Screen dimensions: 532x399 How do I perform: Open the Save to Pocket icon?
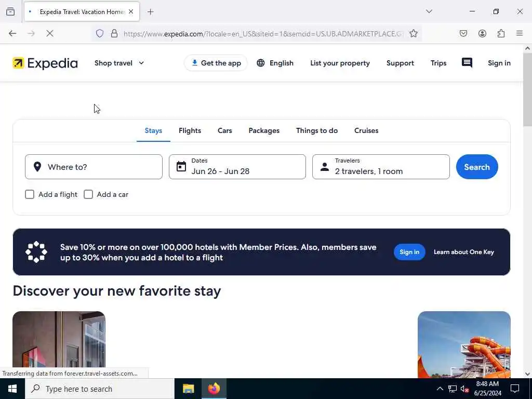click(x=463, y=33)
